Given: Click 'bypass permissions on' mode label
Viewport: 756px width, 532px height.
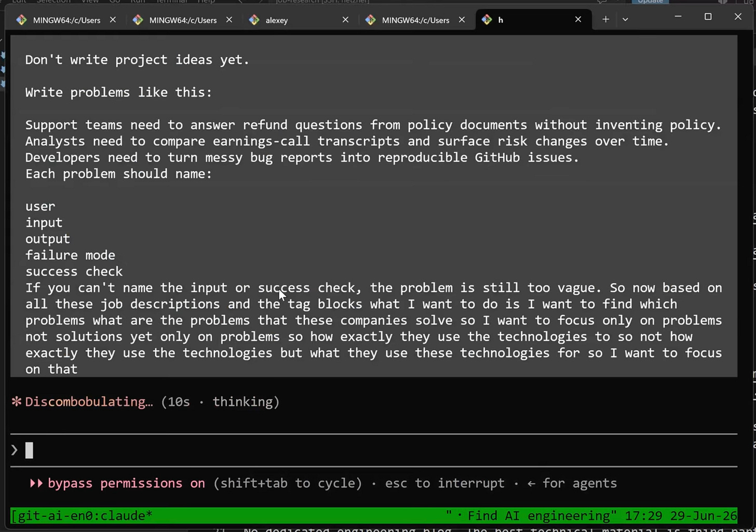Looking at the screenshot, I should 126,483.
